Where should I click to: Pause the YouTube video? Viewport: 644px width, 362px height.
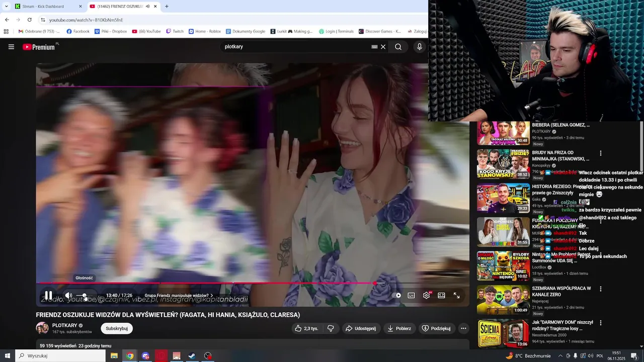[48, 295]
